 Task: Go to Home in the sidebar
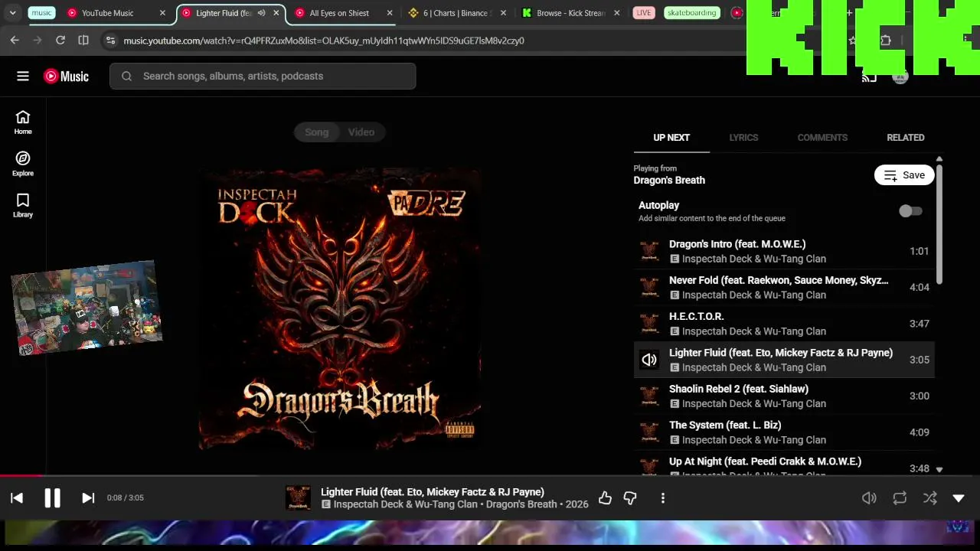[23, 122]
